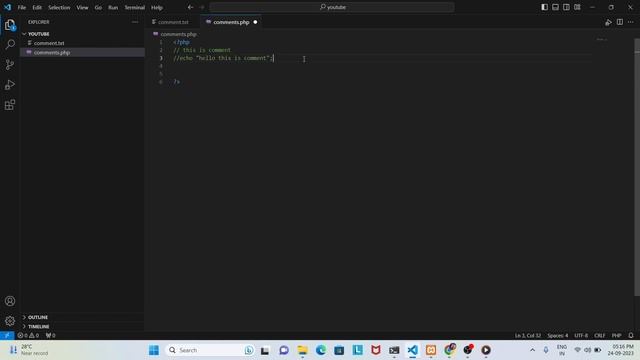Click the VS Code logo icon
The image size is (640, 360).
[x=7, y=7]
